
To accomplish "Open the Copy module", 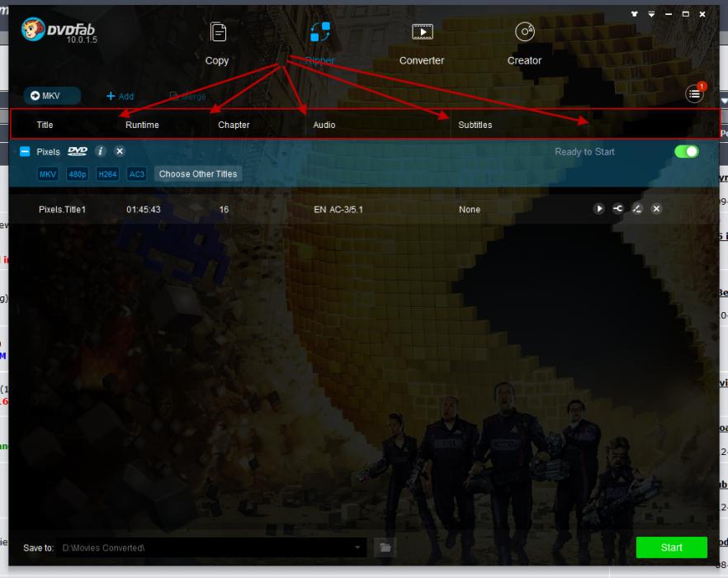I will pyautogui.click(x=217, y=44).
